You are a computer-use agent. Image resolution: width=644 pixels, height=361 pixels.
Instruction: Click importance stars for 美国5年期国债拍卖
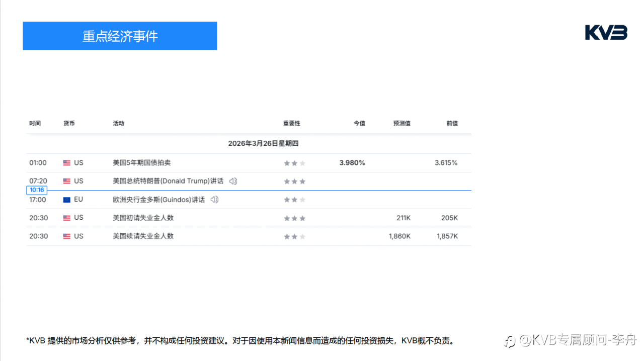(x=295, y=163)
